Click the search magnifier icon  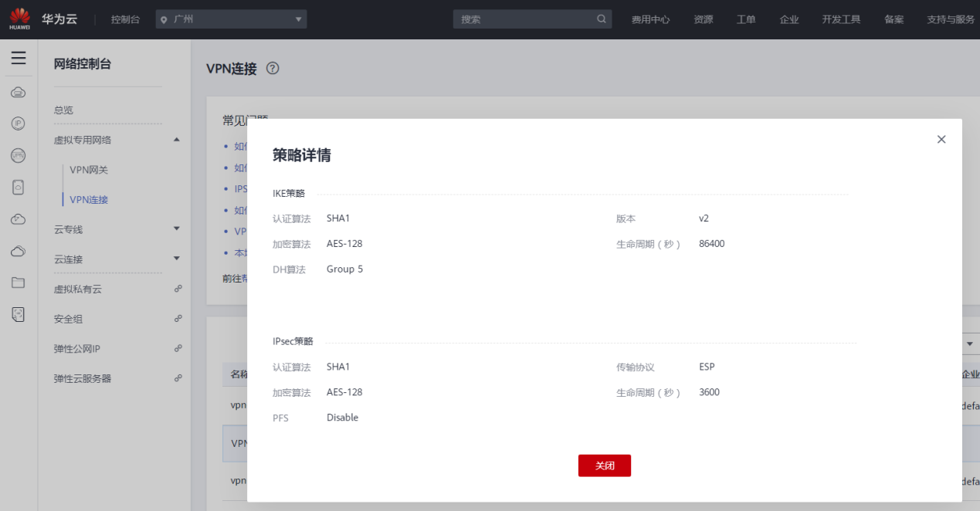pos(602,19)
